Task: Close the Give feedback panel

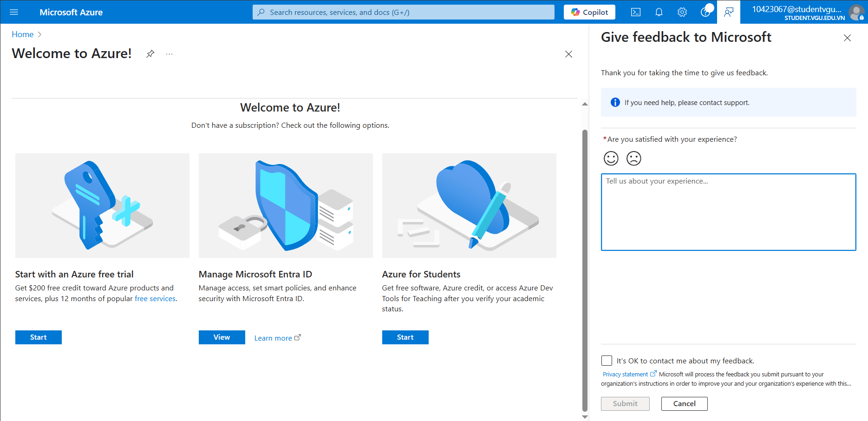Action: point(847,38)
